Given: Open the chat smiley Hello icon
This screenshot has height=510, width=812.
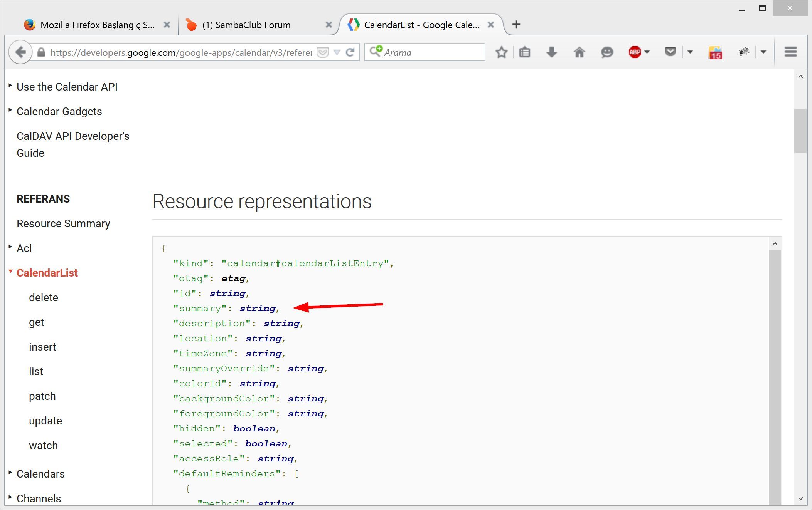Looking at the screenshot, I should 607,52.
